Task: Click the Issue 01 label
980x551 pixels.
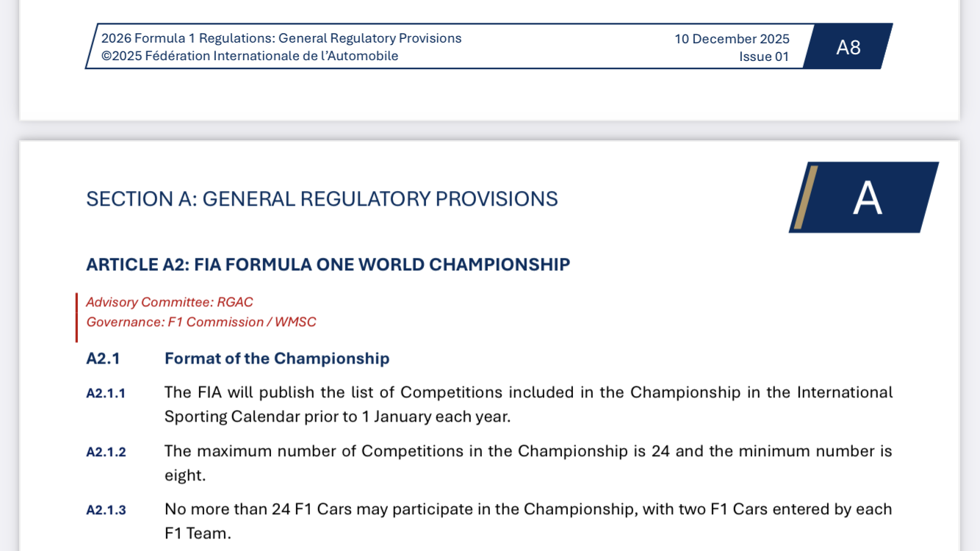Action: click(764, 57)
